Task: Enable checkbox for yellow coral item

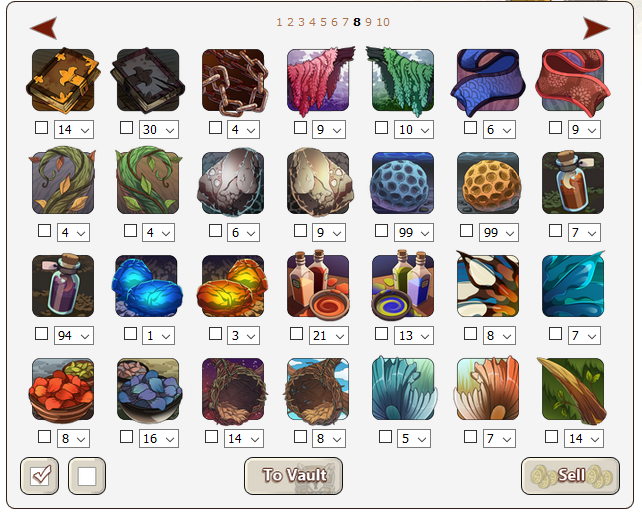Action: [x=466, y=230]
